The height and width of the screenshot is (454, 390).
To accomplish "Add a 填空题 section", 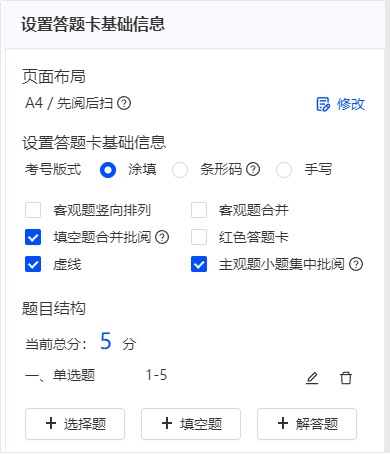I will click(191, 424).
